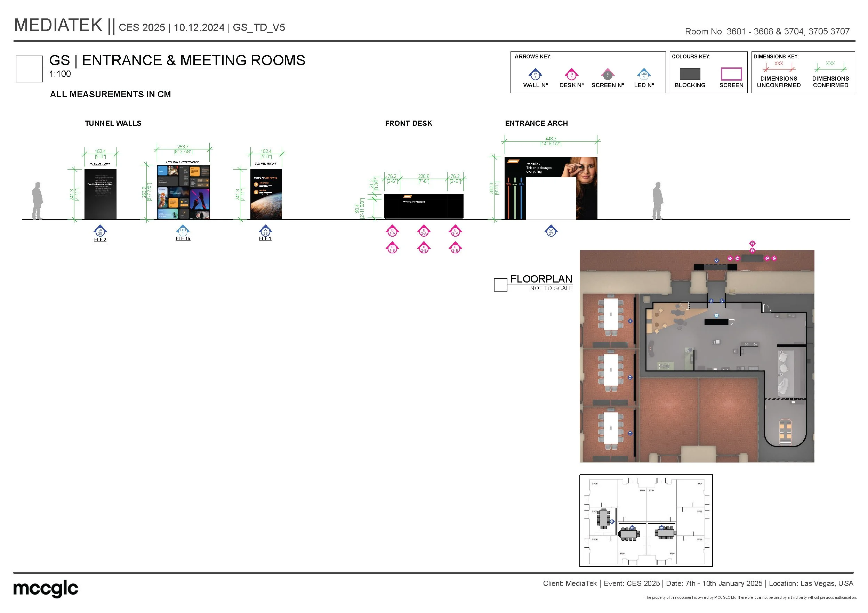Screen dimensions: 868x613
Task: Select the blue marker in room 3707
Action: click(612, 522)
